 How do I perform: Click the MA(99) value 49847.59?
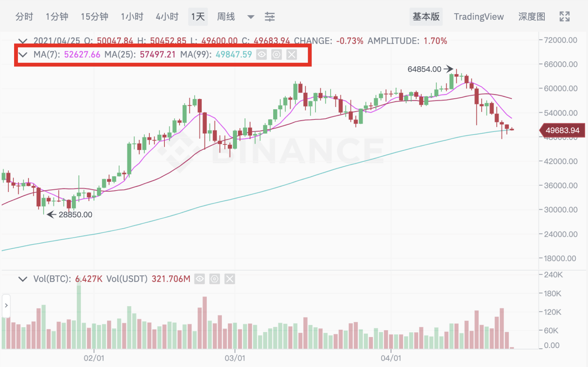234,55
